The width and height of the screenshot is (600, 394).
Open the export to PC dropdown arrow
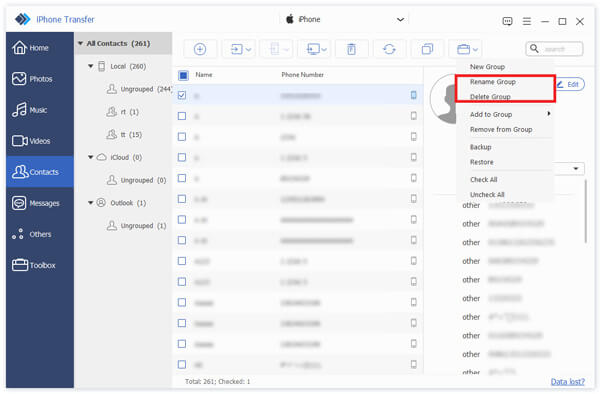coord(324,49)
